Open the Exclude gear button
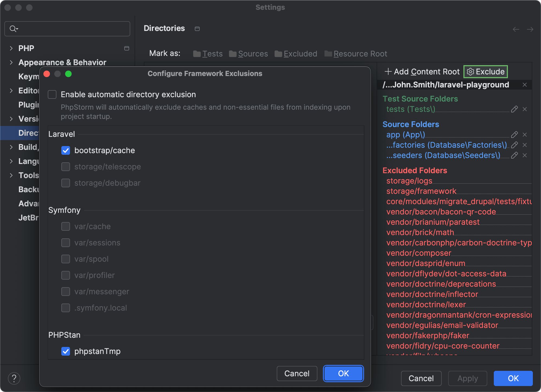This screenshot has height=392, width=541. [485, 71]
